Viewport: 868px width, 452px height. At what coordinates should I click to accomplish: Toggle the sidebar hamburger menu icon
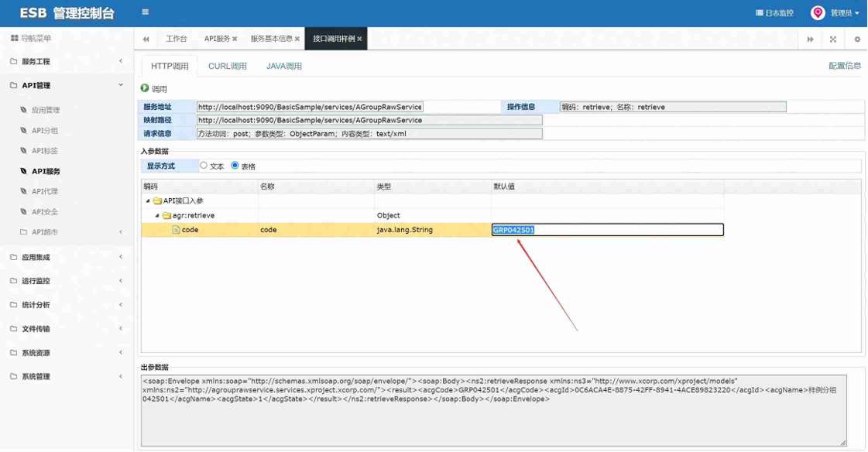(x=145, y=12)
